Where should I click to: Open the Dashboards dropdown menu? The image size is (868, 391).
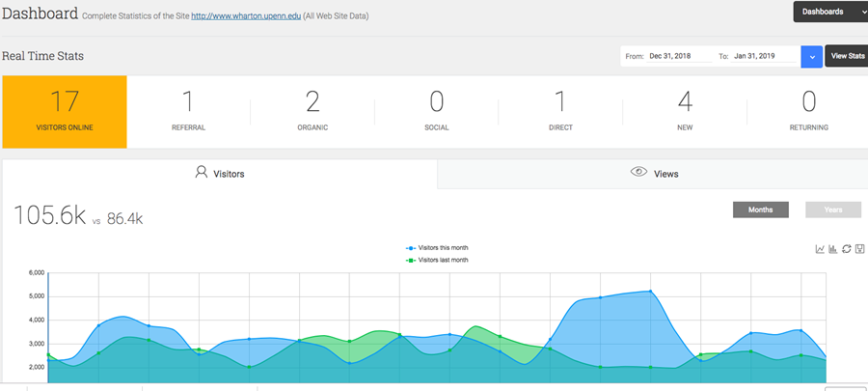coord(830,12)
